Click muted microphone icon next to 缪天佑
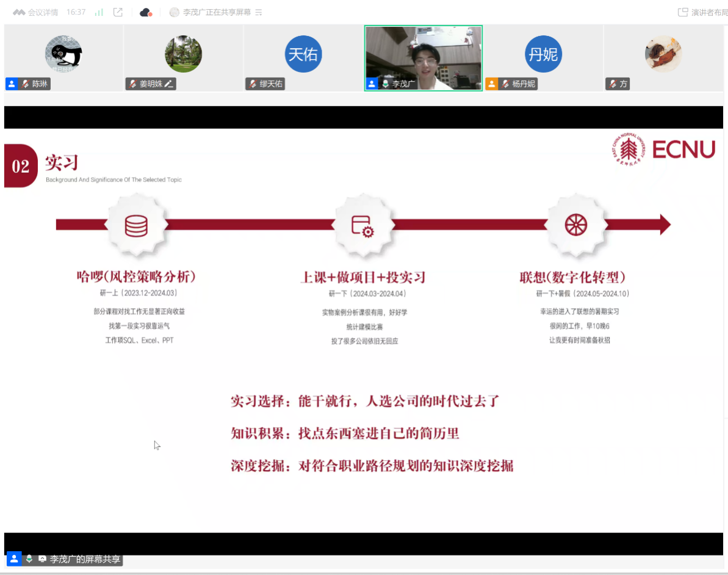 pyautogui.click(x=252, y=84)
